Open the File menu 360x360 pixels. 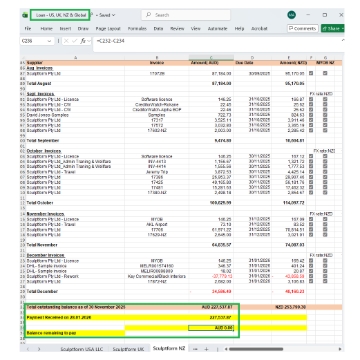point(28,29)
